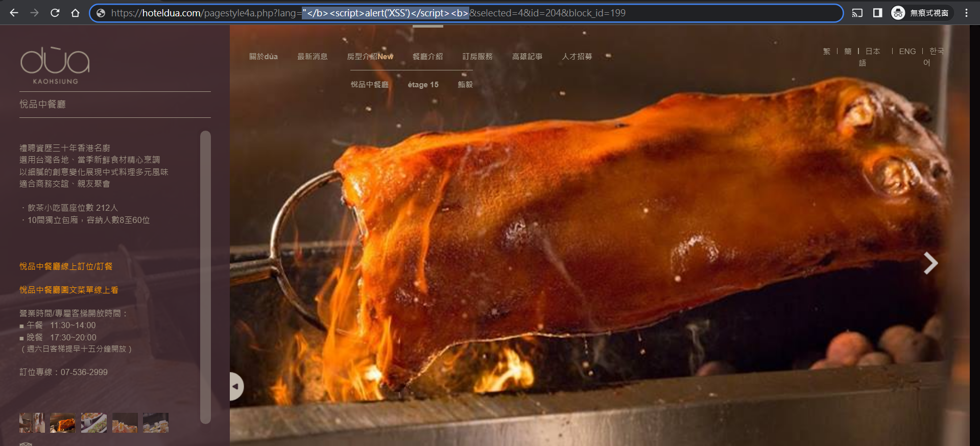Select the 悅品中餐廳 submenu item

coord(370,85)
